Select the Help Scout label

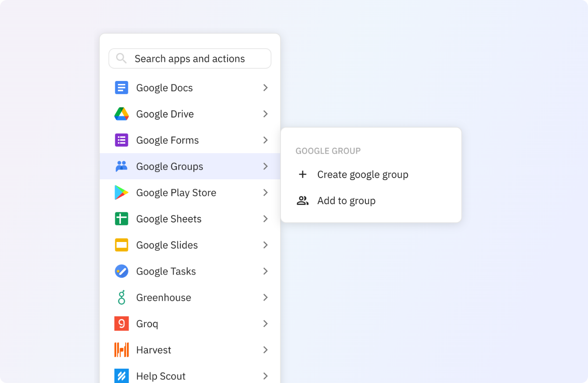tap(161, 376)
